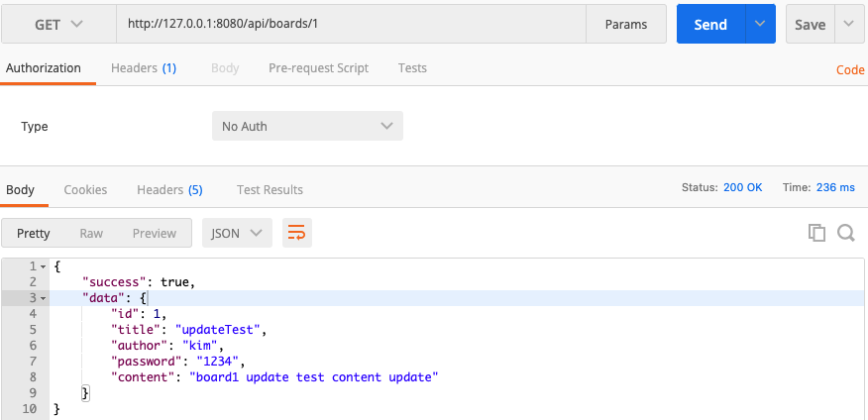Copy response to clipboard icon
Viewport: 868px width, 420px height.
pyautogui.click(x=817, y=233)
